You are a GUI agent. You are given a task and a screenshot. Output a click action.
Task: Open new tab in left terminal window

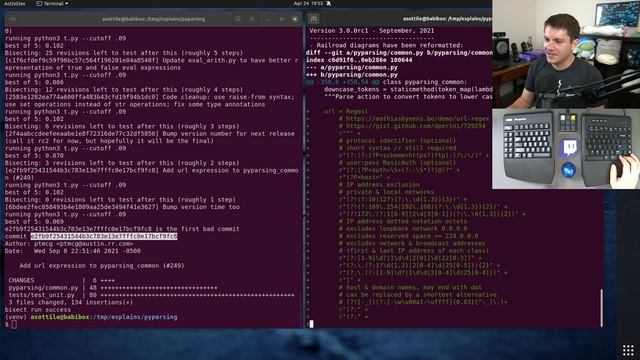[x=13, y=19]
